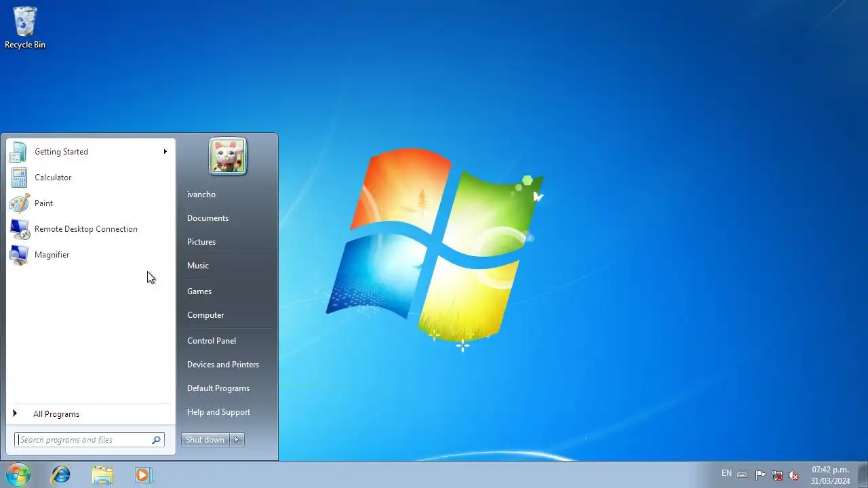Click the EN language indicator

click(727, 473)
